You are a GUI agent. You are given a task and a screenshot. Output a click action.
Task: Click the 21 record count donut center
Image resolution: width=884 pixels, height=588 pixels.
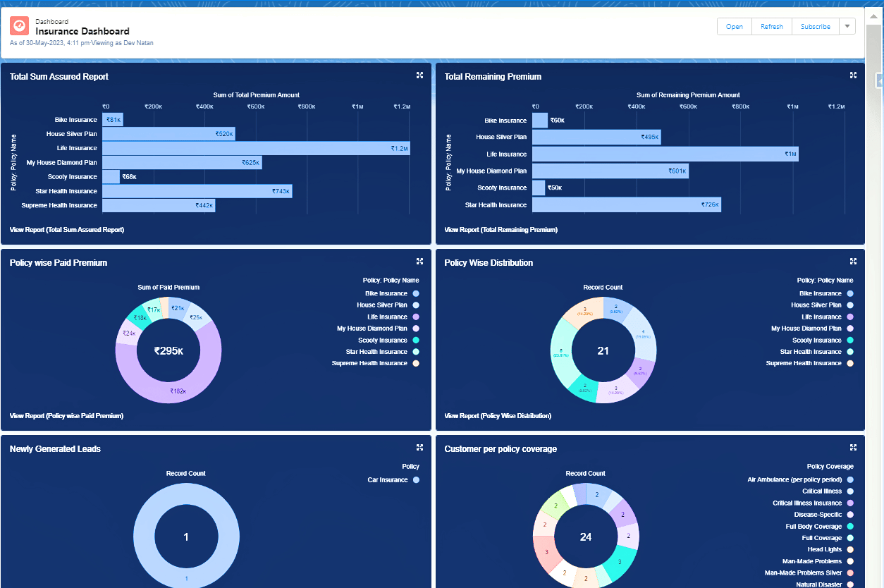coord(603,350)
